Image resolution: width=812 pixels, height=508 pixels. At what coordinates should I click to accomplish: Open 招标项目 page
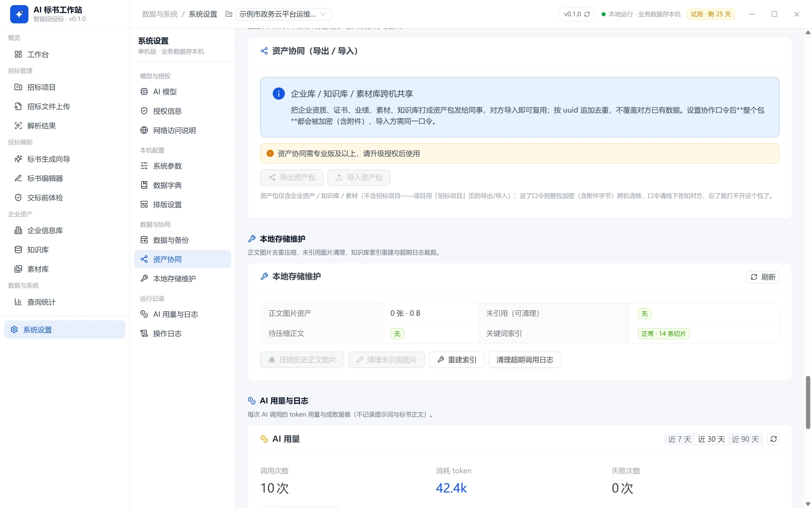tap(65, 87)
